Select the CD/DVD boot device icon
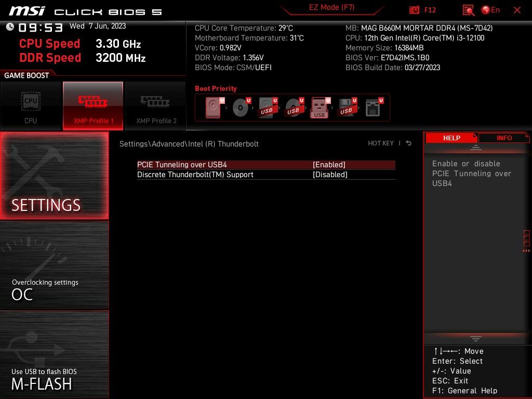Viewport: 532px width, 399px height. pos(241,108)
